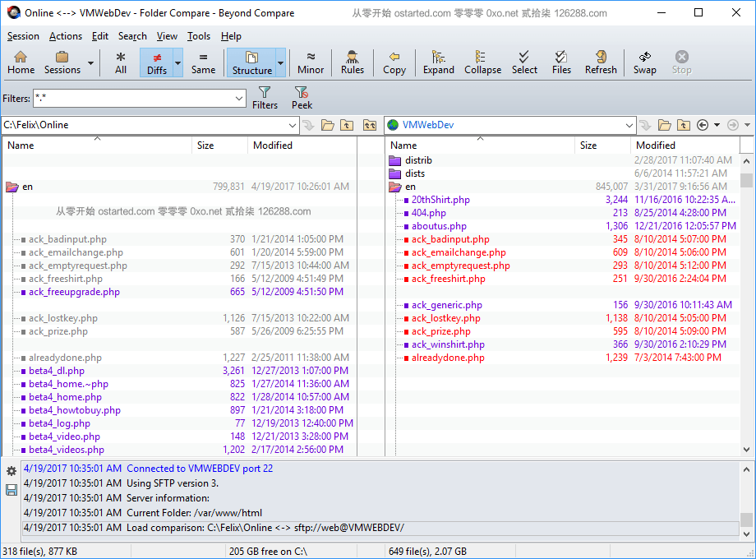Select ack_generic.php in right pane
The width and height of the screenshot is (756, 559).
[x=447, y=305]
